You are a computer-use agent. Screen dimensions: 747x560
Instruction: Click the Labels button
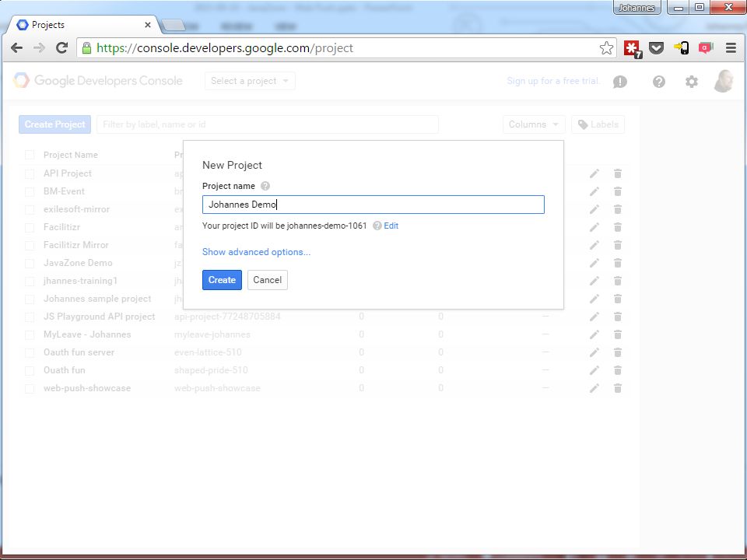pyautogui.click(x=598, y=124)
